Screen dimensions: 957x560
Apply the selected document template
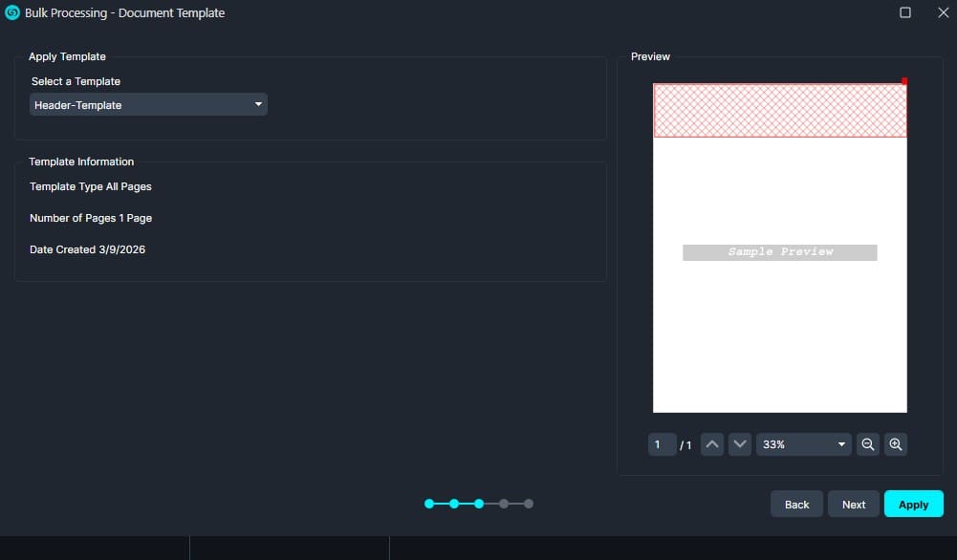913,505
